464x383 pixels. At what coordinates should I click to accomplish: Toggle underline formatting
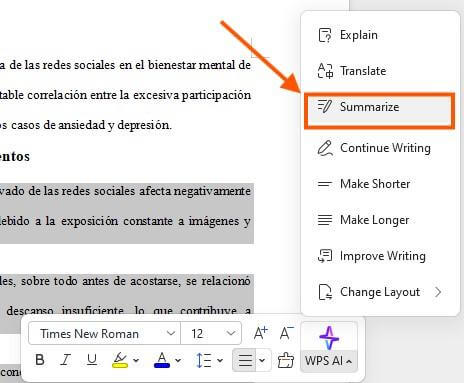tap(92, 360)
